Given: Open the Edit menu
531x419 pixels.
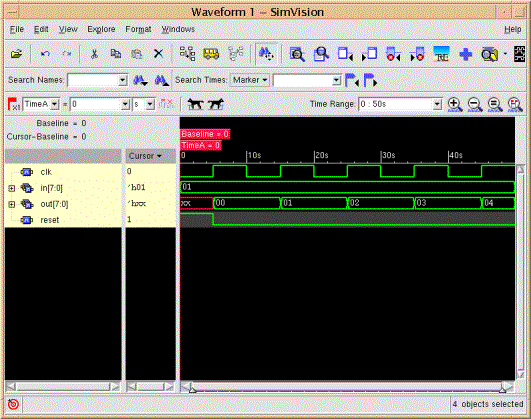Looking at the screenshot, I should (x=41, y=29).
